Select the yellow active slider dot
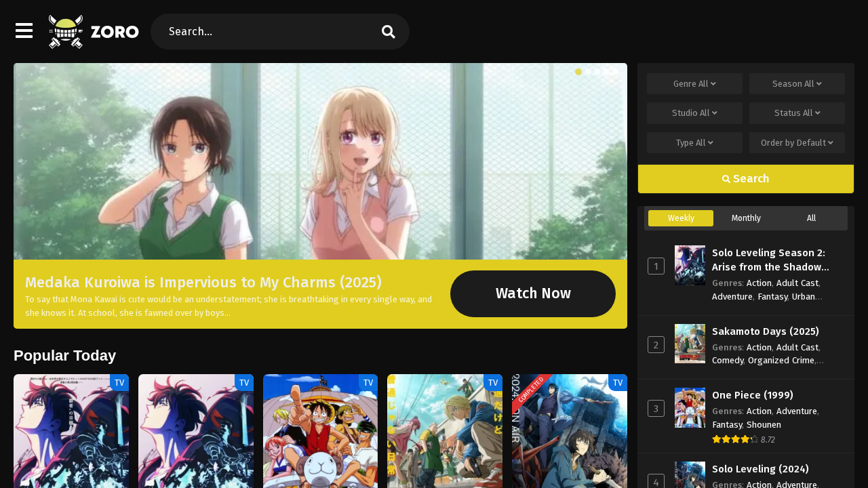 pyautogui.click(x=578, y=72)
